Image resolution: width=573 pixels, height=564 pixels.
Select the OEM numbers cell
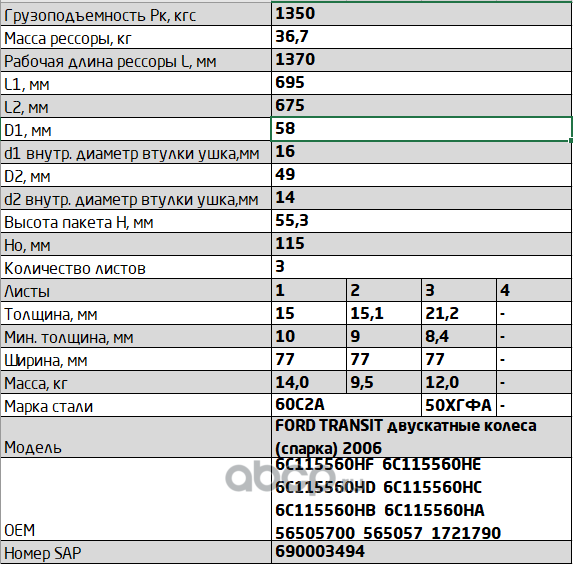[421, 499]
